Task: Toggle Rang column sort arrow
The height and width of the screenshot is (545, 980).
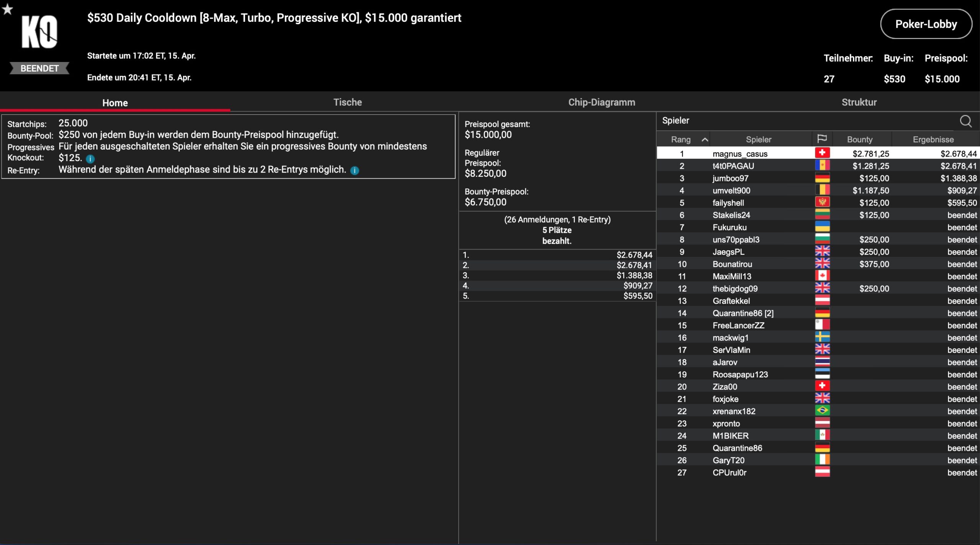Action: click(704, 140)
